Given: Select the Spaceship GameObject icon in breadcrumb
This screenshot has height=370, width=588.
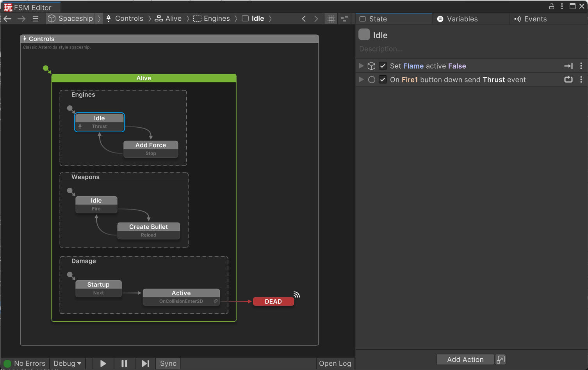Looking at the screenshot, I should [51, 18].
